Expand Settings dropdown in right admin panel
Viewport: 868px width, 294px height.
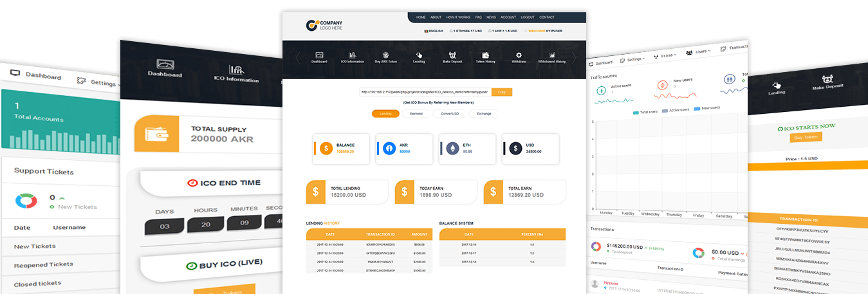click(x=633, y=59)
